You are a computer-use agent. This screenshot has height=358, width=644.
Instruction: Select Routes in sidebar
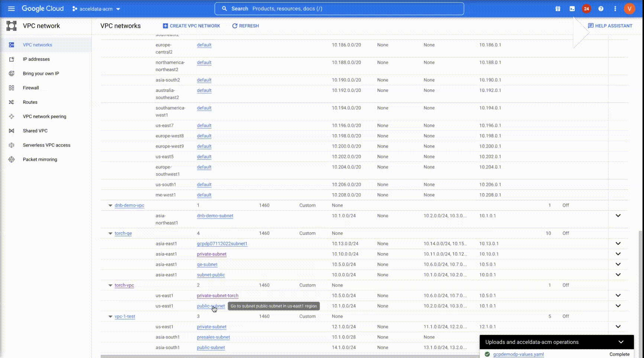coord(46,102)
